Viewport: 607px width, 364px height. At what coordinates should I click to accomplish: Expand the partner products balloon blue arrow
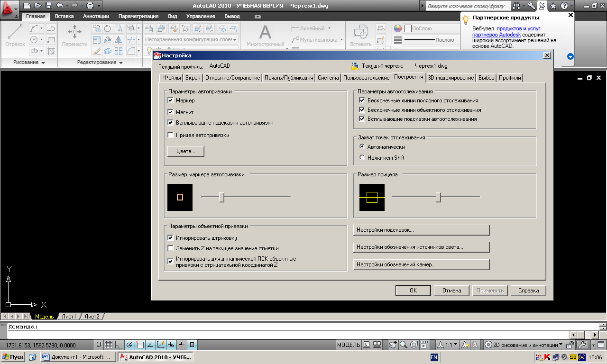(x=570, y=56)
